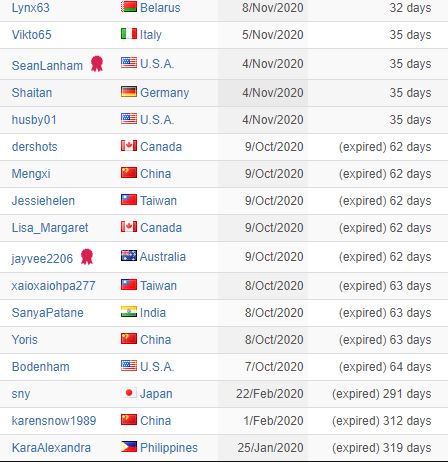Click the Australia country link
This screenshot has width=448, height=462.
click(163, 257)
